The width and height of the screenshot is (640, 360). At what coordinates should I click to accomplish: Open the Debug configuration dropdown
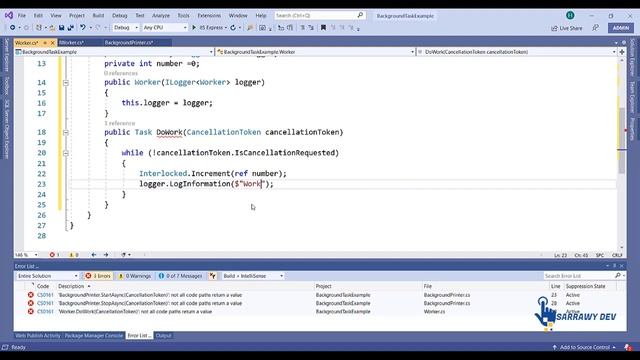pyautogui.click(x=125, y=28)
